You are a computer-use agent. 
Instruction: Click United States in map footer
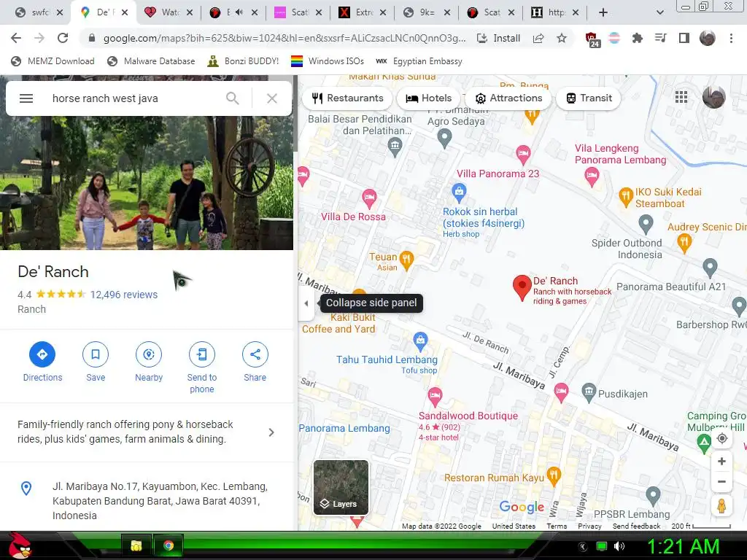(514, 526)
